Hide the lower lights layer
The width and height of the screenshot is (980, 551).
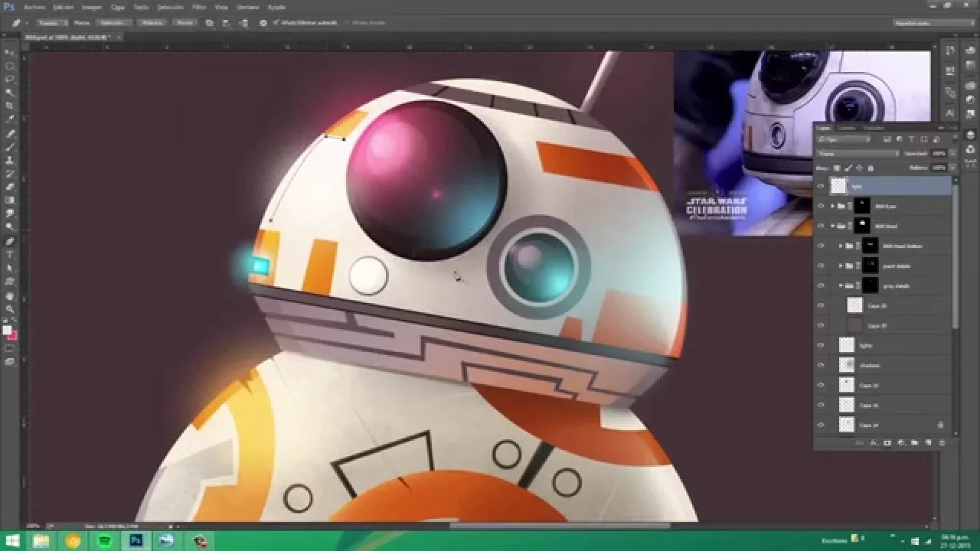821,345
